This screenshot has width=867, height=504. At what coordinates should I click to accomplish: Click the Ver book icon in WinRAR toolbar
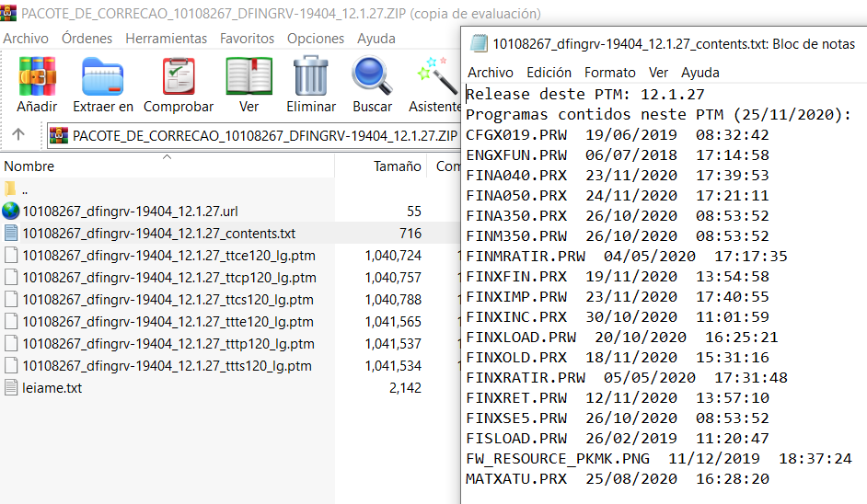[x=249, y=77]
